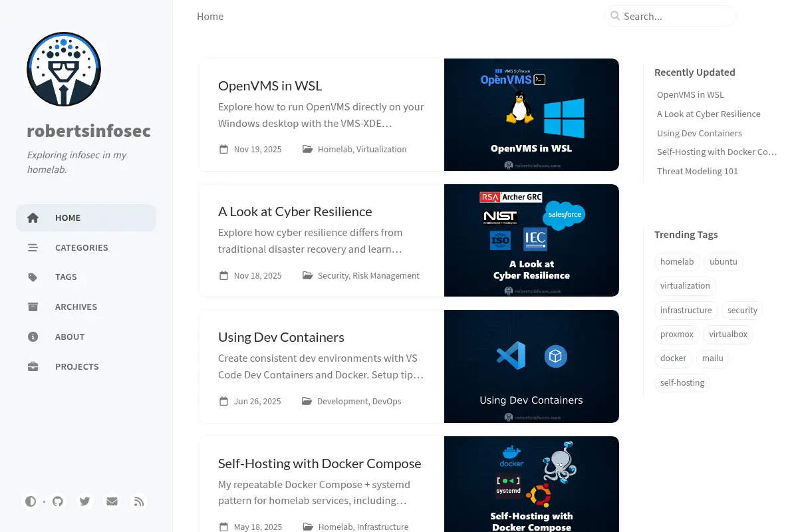798x532 pixels.
Task: Click the Cyber Resilience thumbnail image
Action: pyautogui.click(x=531, y=240)
